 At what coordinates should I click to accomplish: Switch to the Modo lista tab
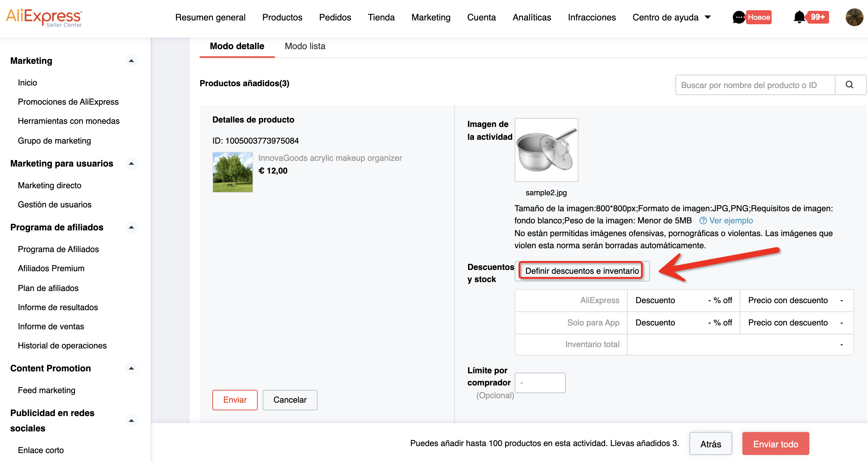click(305, 46)
